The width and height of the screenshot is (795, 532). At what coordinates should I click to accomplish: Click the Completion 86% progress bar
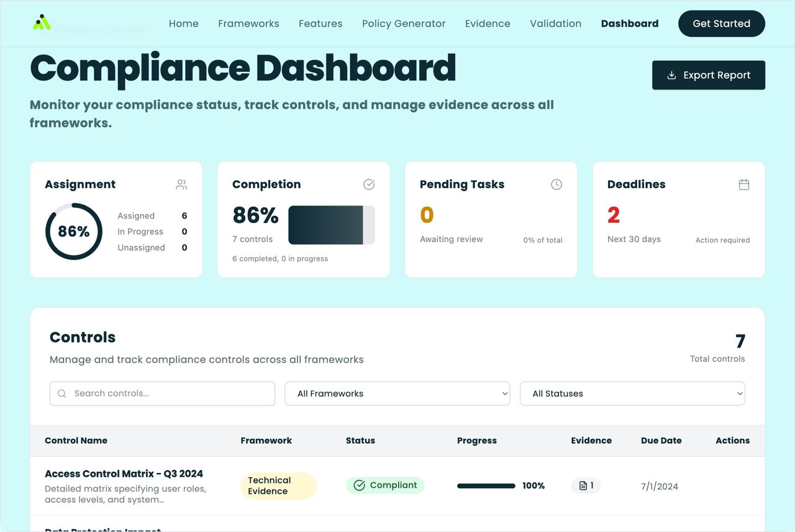(x=332, y=225)
